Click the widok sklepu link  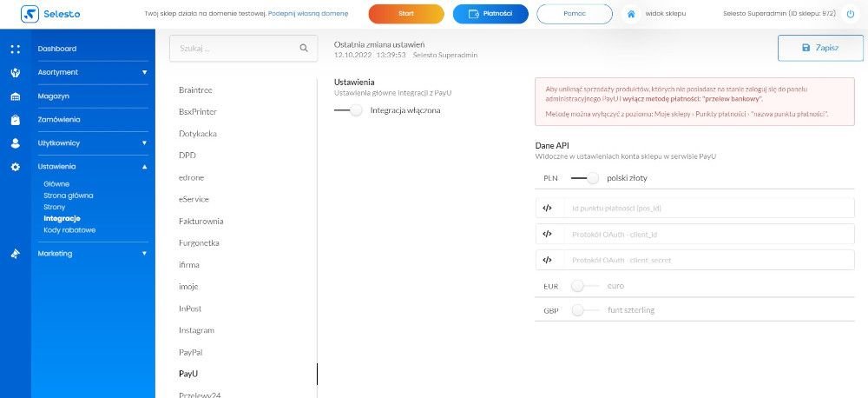click(666, 13)
